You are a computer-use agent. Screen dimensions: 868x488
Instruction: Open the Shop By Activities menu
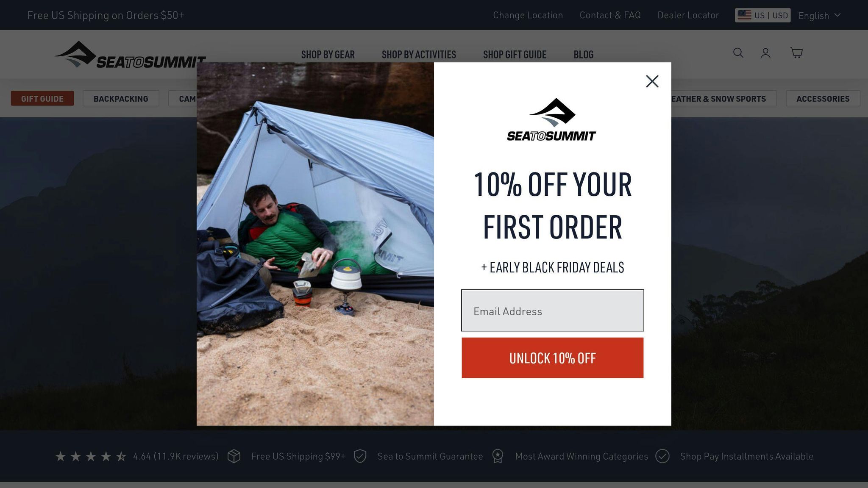coord(419,55)
